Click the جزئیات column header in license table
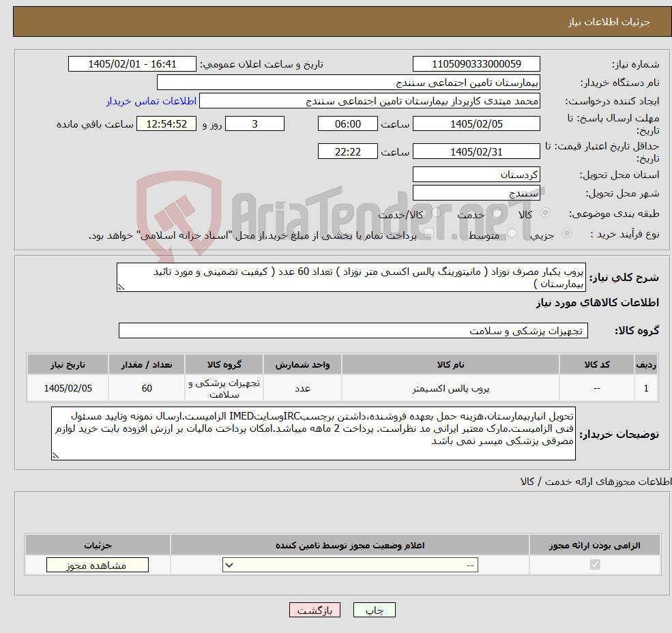 point(98,545)
